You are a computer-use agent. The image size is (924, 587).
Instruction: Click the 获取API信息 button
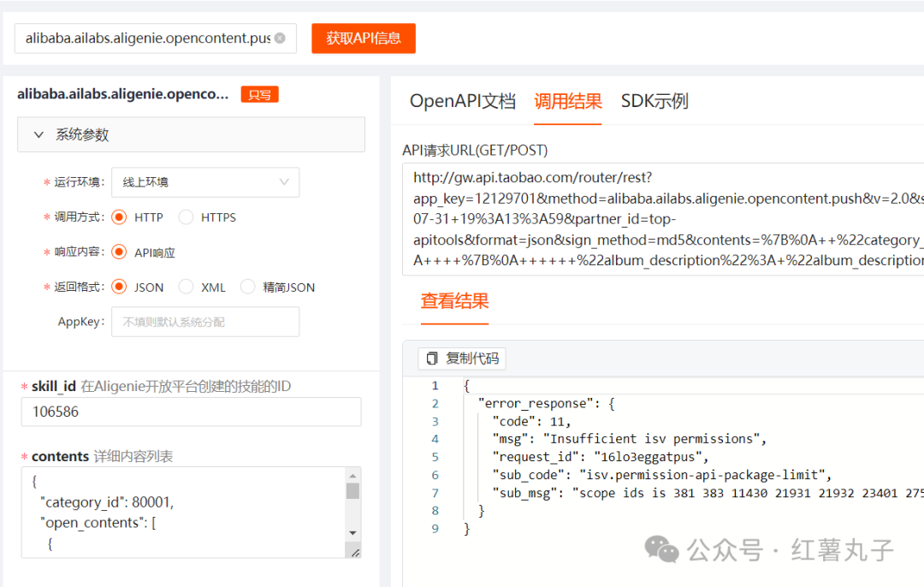364,39
